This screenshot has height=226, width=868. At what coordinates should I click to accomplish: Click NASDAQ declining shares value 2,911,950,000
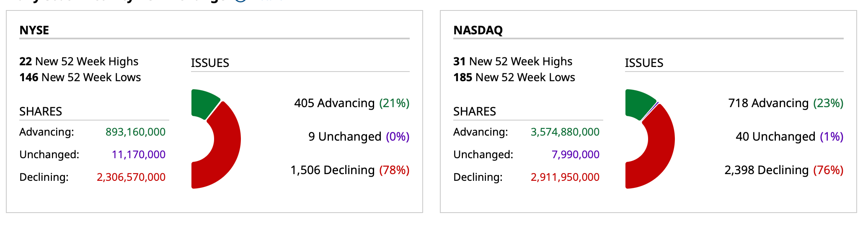(x=565, y=177)
